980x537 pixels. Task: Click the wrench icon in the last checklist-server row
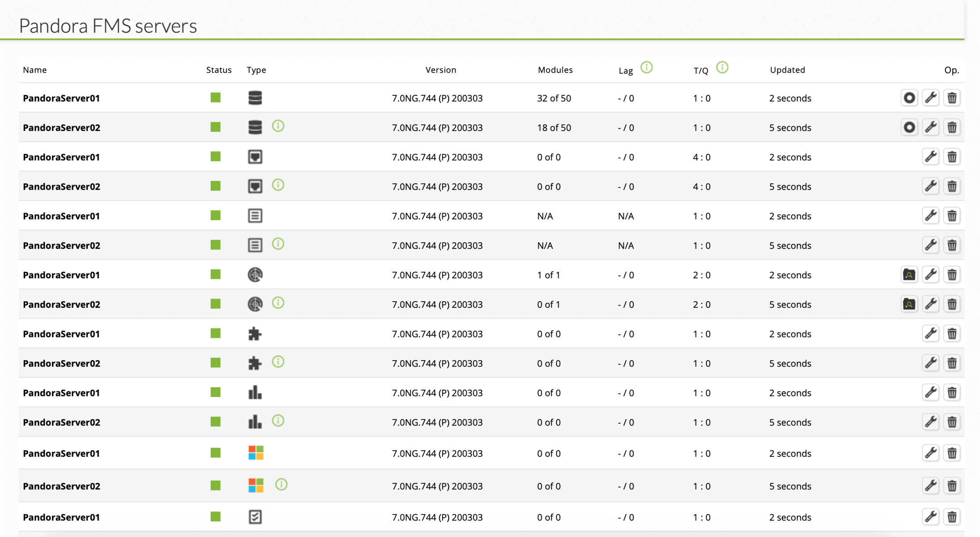point(931,517)
